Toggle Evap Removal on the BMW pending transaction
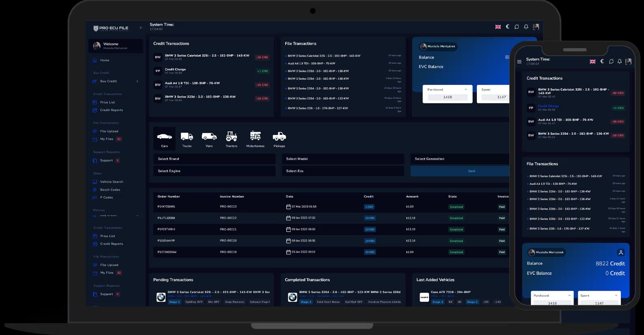644x335 pixels. click(234, 302)
